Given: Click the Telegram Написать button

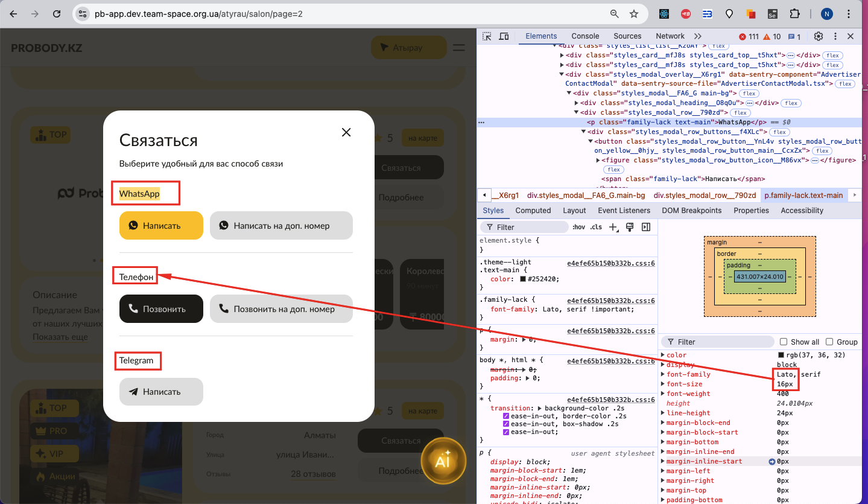Looking at the screenshot, I should coord(161,392).
